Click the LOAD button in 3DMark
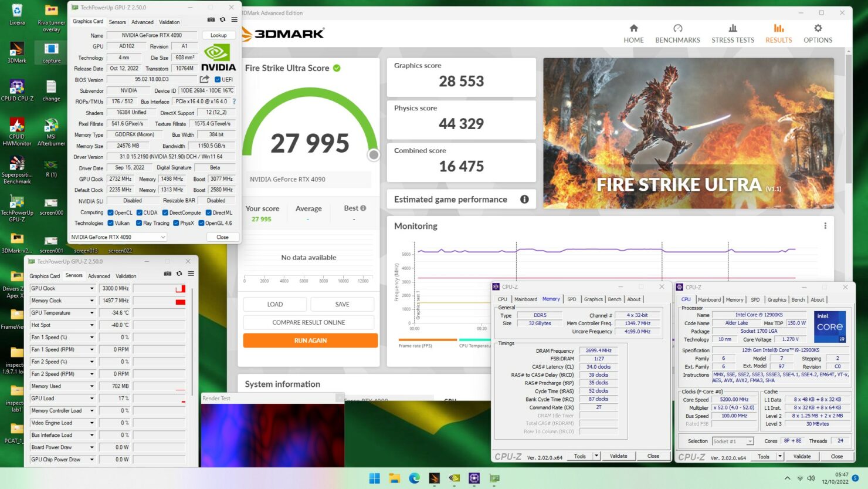The image size is (868, 489). pos(275,304)
